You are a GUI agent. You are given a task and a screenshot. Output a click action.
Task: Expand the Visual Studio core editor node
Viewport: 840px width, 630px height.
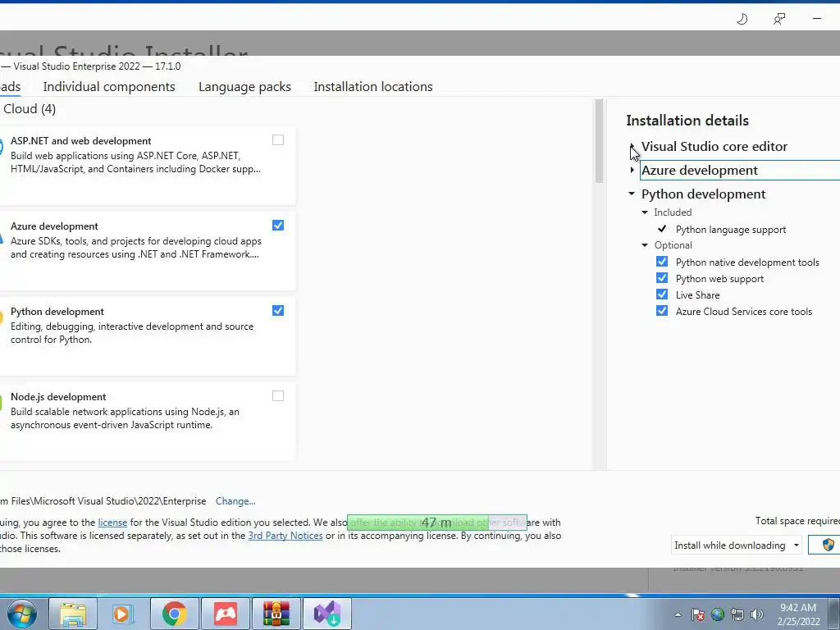click(x=632, y=146)
